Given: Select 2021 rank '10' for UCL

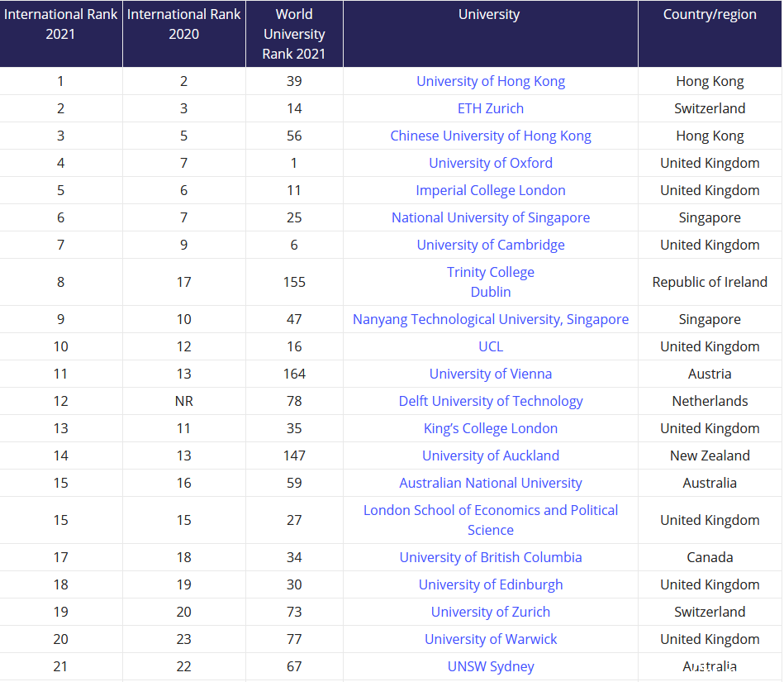Looking at the screenshot, I should click(60, 346).
